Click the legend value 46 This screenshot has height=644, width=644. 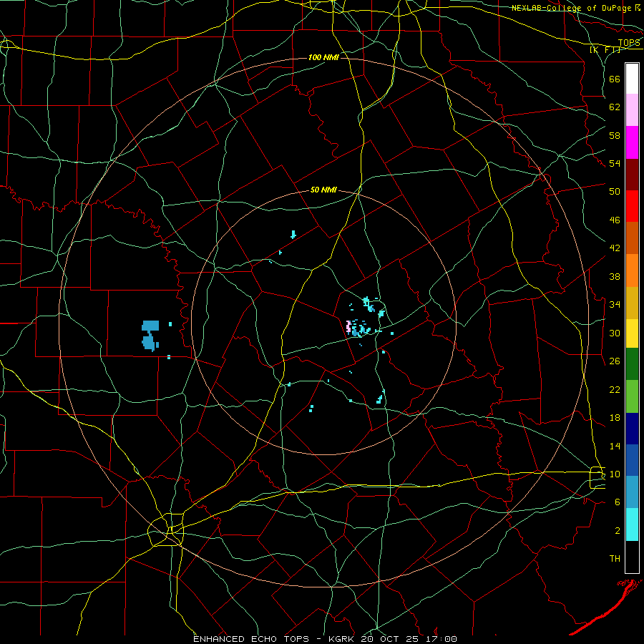point(615,220)
